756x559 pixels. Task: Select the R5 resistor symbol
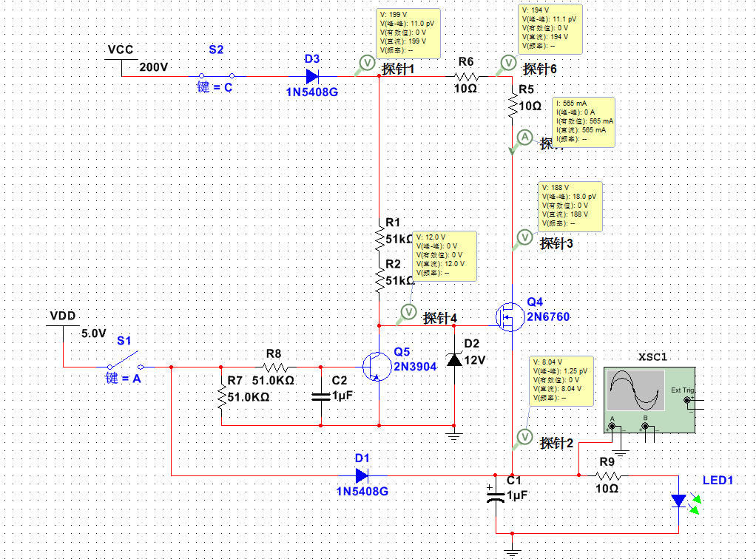tap(512, 106)
